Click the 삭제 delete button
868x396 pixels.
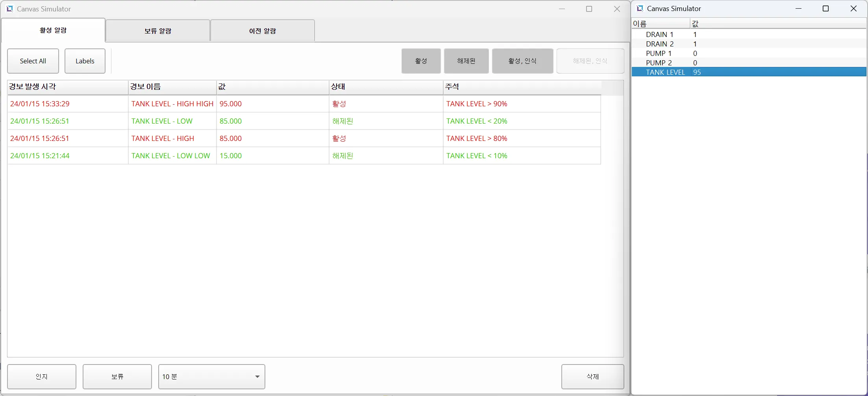click(592, 377)
